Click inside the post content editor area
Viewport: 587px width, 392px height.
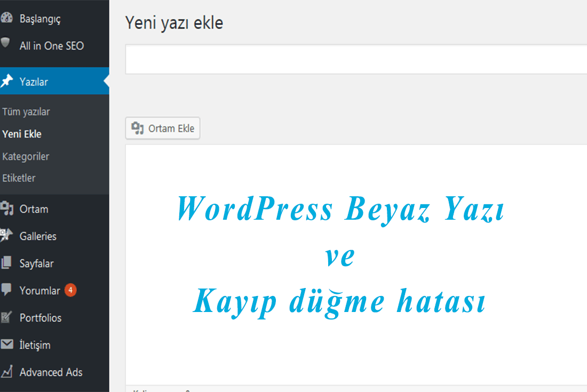356,265
